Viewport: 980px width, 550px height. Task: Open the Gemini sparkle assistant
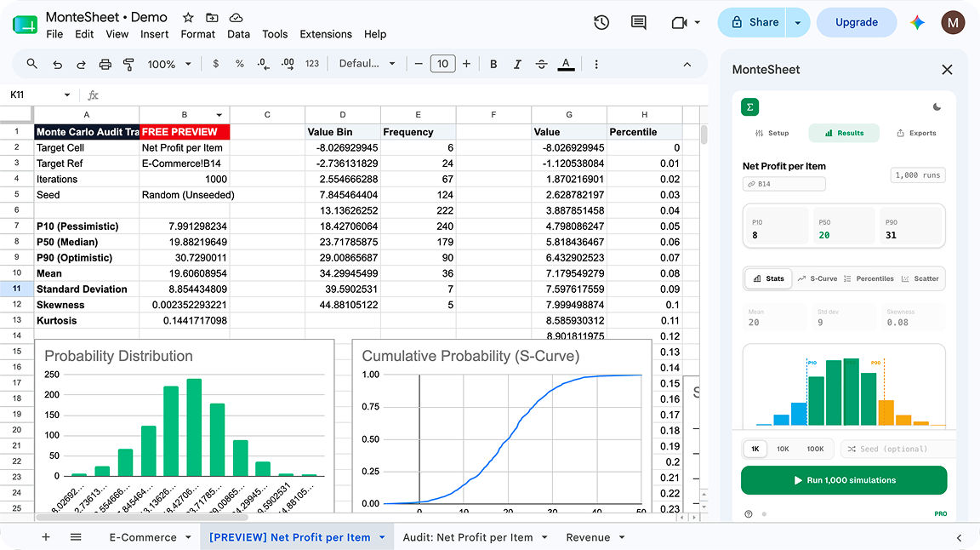pyautogui.click(x=917, y=22)
